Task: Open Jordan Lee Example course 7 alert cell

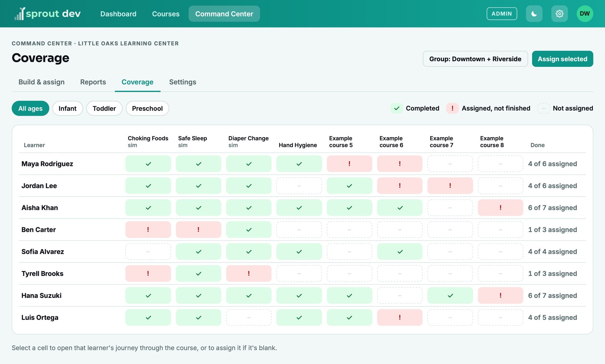Action: [x=450, y=186]
